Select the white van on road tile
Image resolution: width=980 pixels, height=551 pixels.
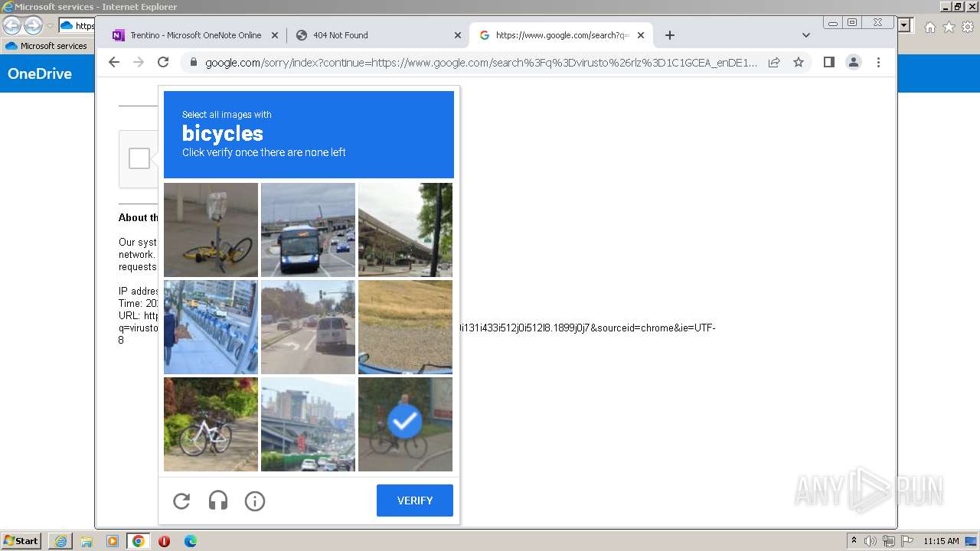(308, 327)
